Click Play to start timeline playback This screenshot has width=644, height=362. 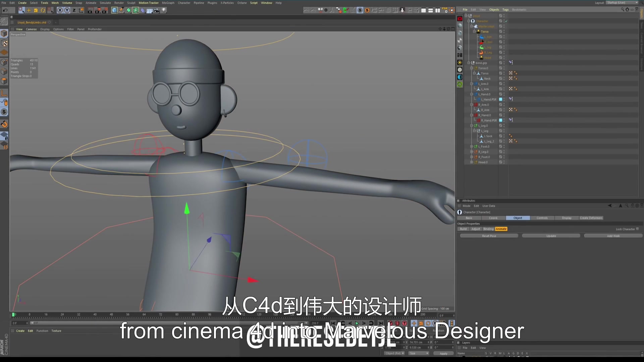(357, 323)
